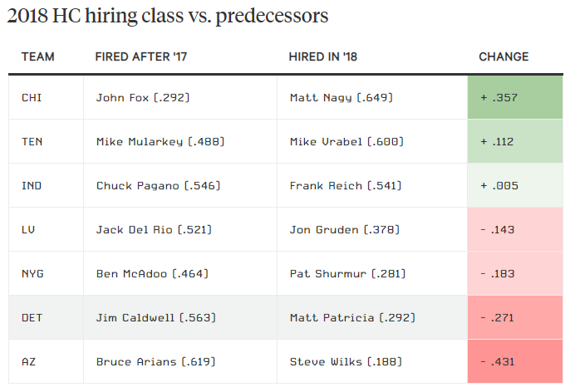Screen dimensions: 570x392
Task: Click the dark green +.357 change cell
Action: tap(515, 98)
